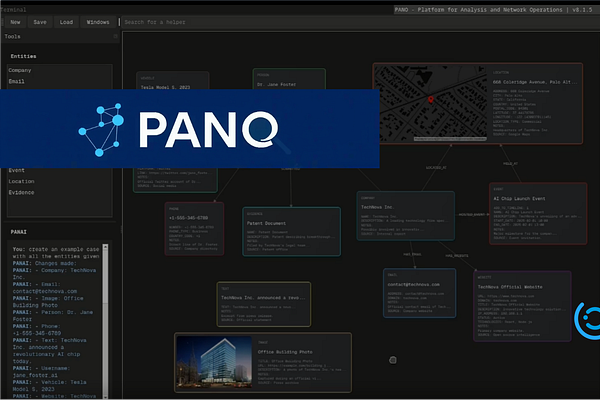
Task: Click the 'Vehicle: Tesla Model S, 2023' chat line
Action: [x=50, y=385]
